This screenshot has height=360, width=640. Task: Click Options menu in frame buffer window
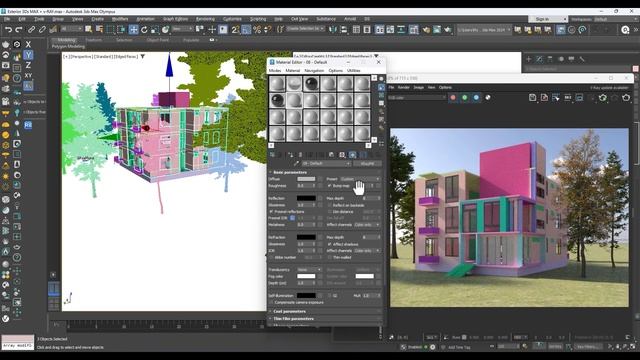coord(445,87)
